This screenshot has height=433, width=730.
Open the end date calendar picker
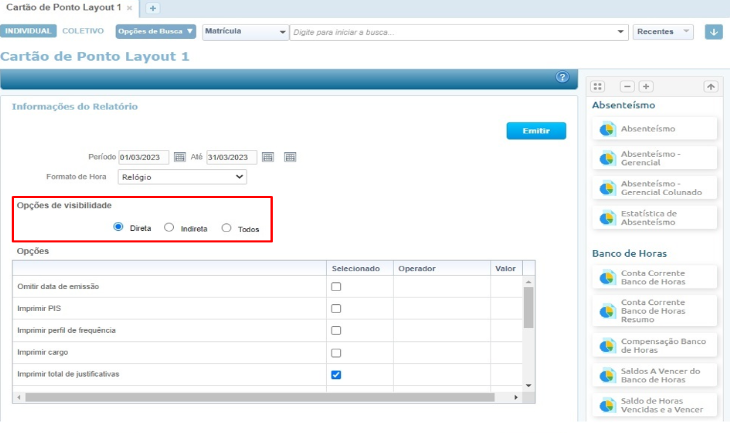(x=267, y=157)
